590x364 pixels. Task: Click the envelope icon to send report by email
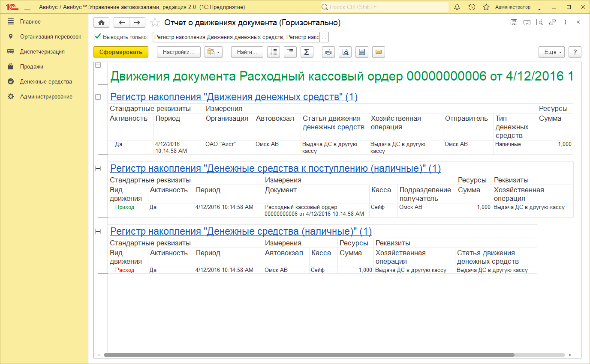378,52
